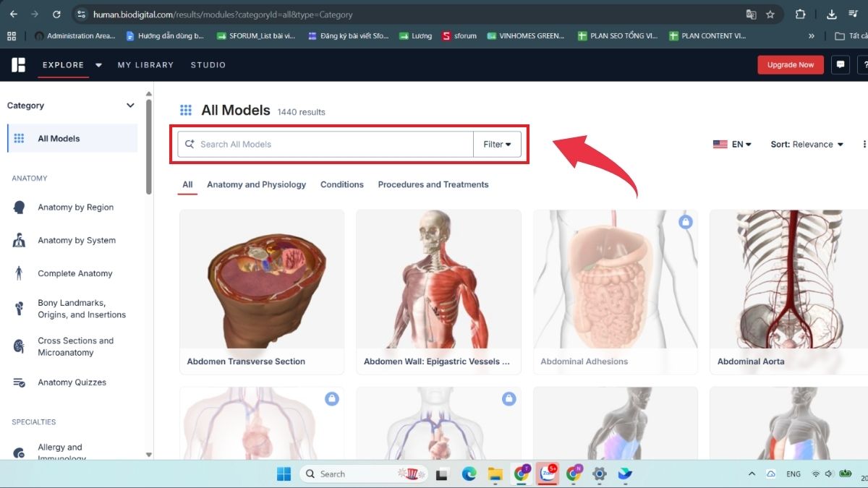868x488 pixels.
Task: Click the Anatomy by System torso icon
Action: coord(20,241)
